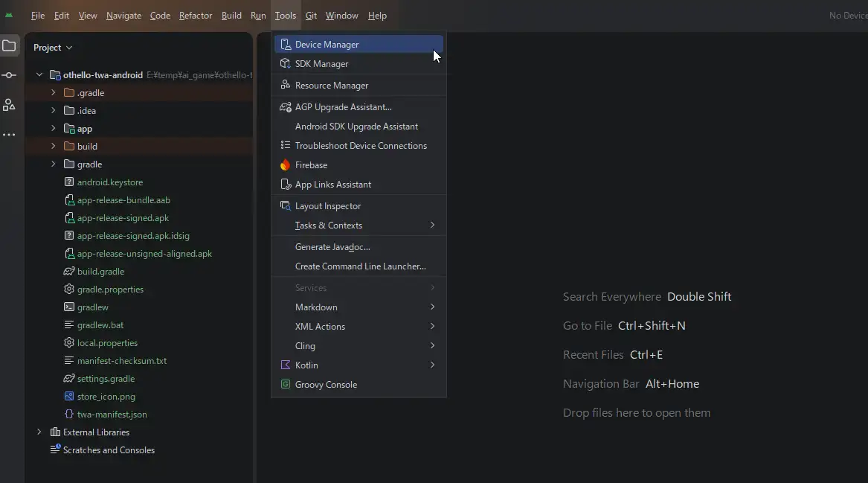Click the No Device selector
868x483 pixels.
click(x=848, y=16)
